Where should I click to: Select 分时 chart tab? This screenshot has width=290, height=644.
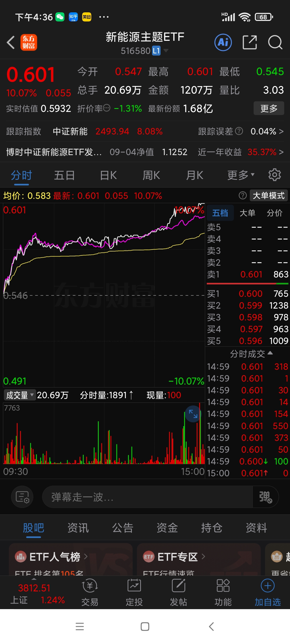21,175
